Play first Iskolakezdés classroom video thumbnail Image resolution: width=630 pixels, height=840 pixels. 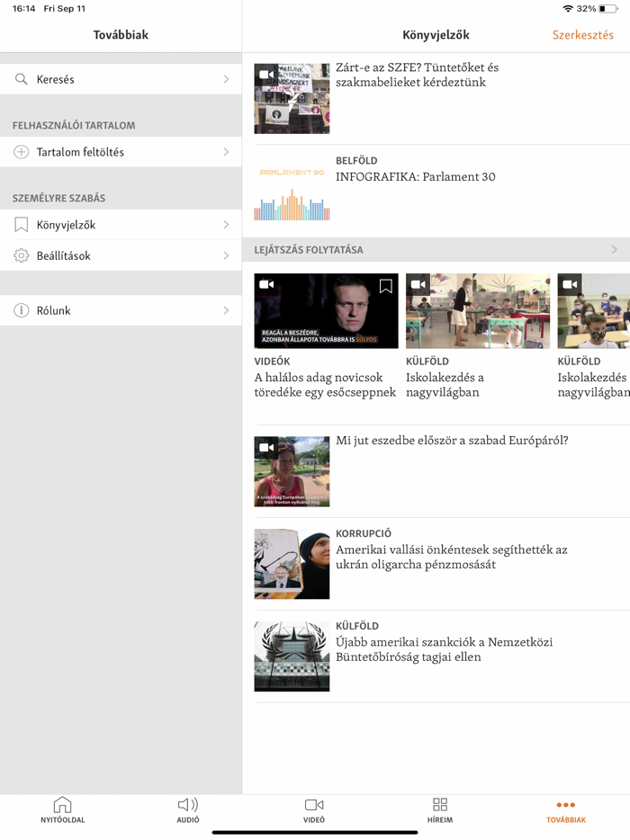(x=478, y=311)
